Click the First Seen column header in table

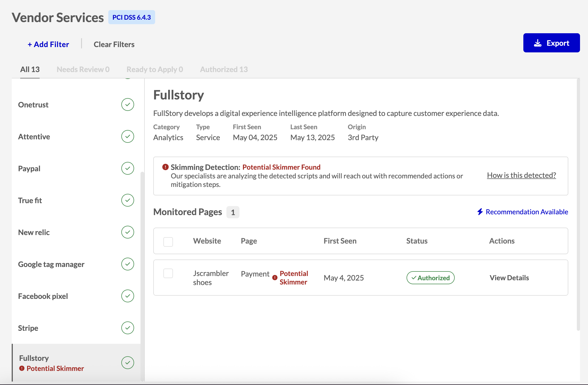coord(340,241)
